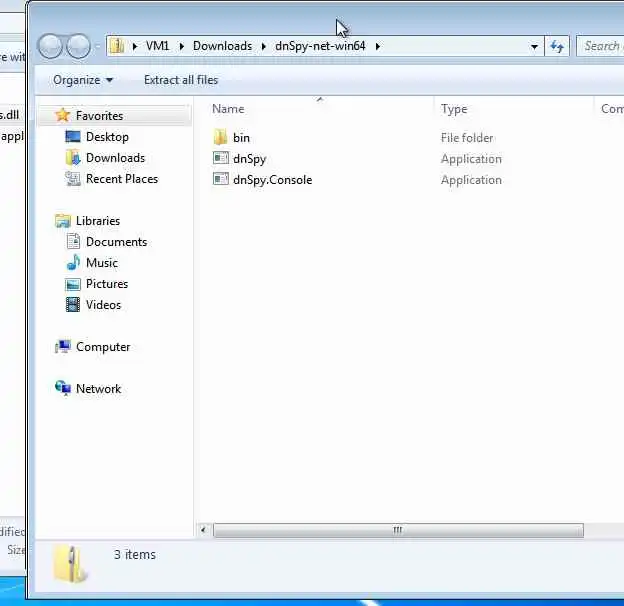Open the Music library

[x=102, y=263]
